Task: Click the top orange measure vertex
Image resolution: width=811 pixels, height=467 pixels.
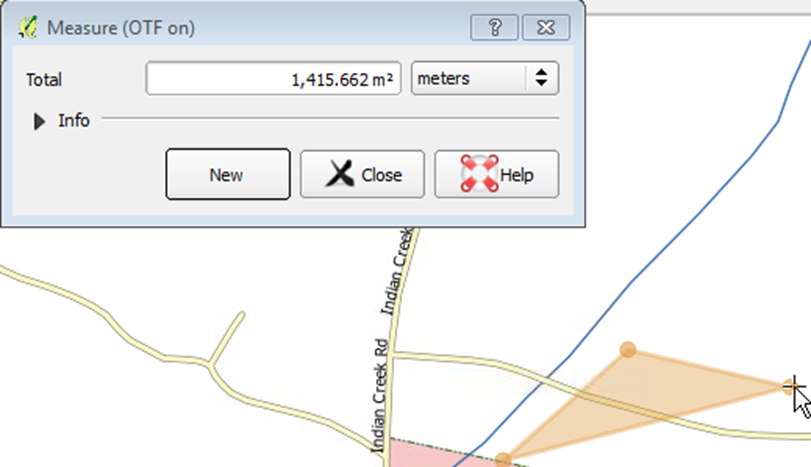Action: [627, 350]
